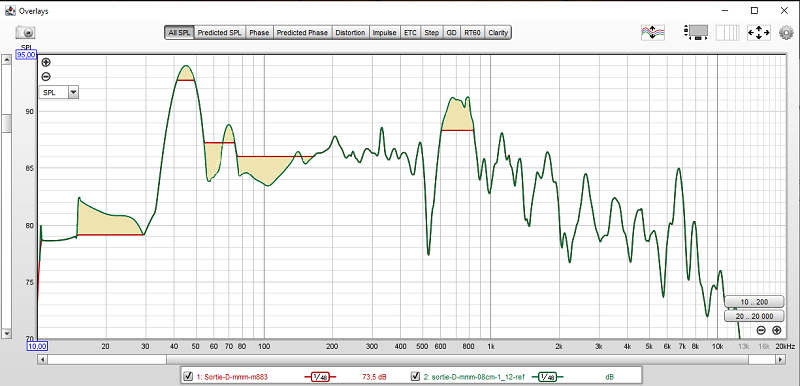Click horizontal scrollbar left arrow
The height and width of the screenshot is (386, 800).
point(43,359)
